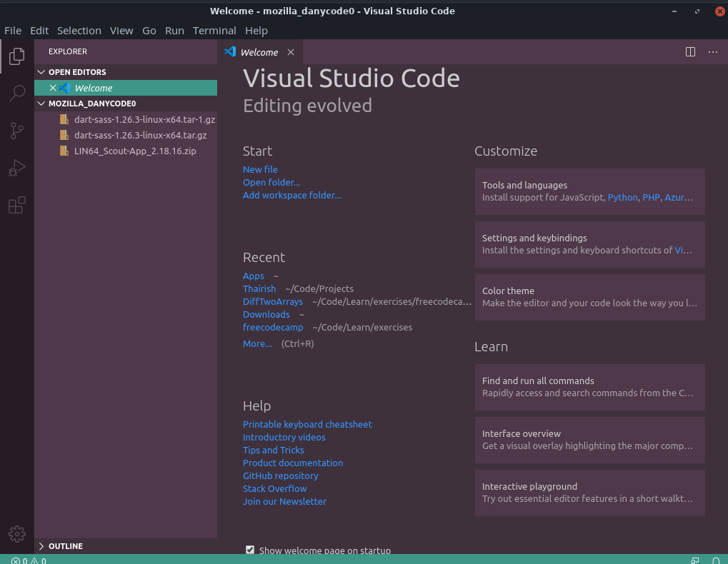Viewport: 728px width, 564px height.
Task: Open the Run menu
Action: [x=174, y=31]
